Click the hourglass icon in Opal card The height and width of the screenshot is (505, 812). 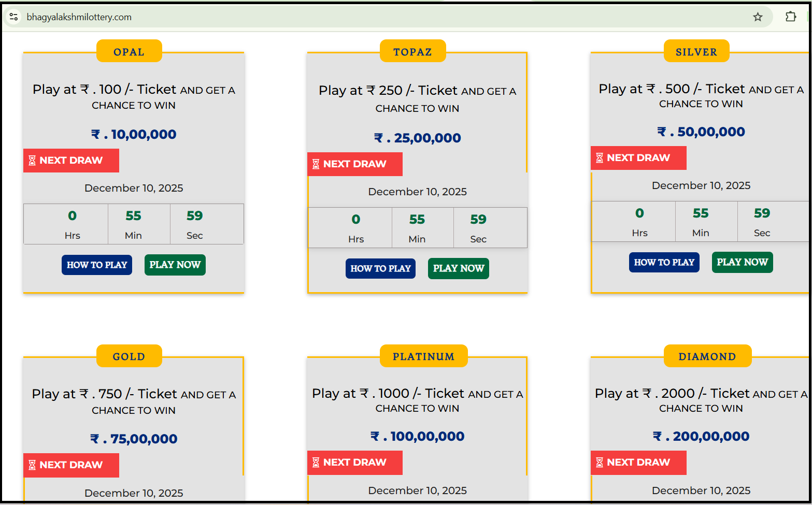pyautogui.click(x=32, y=161)
